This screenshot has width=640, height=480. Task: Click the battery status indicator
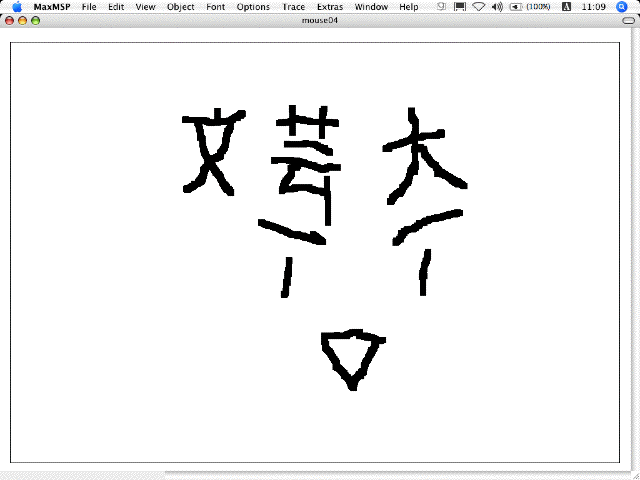click(x=530, y=7)
